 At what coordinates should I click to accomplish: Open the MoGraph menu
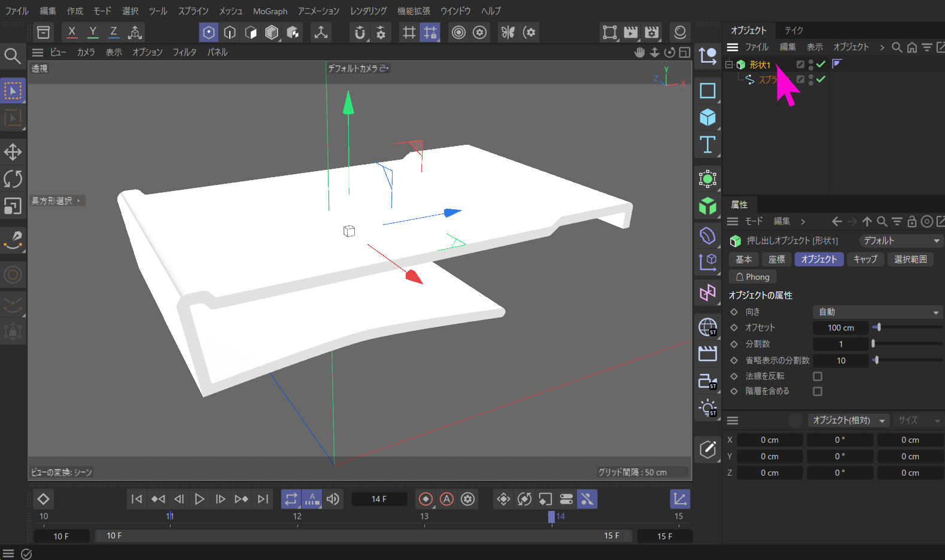click(270, 11)
